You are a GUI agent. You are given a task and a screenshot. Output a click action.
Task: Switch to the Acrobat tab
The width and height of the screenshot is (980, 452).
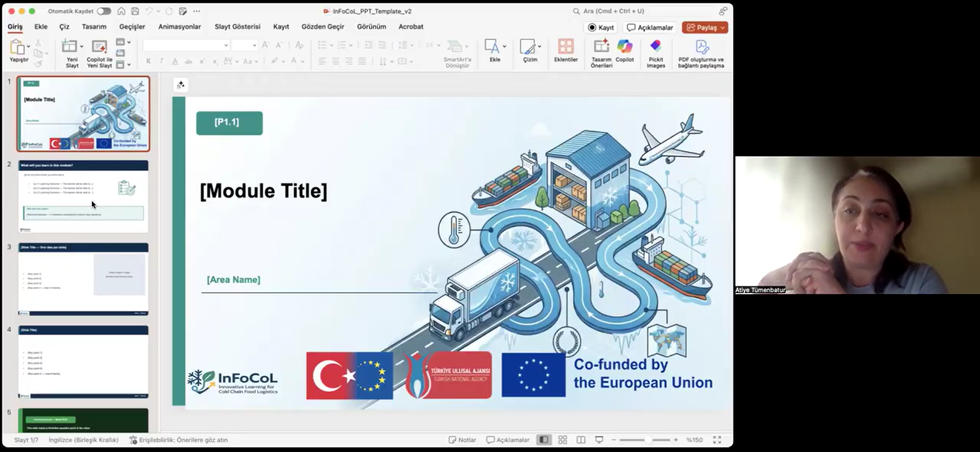pyautogui.click(x=411, y=27)
